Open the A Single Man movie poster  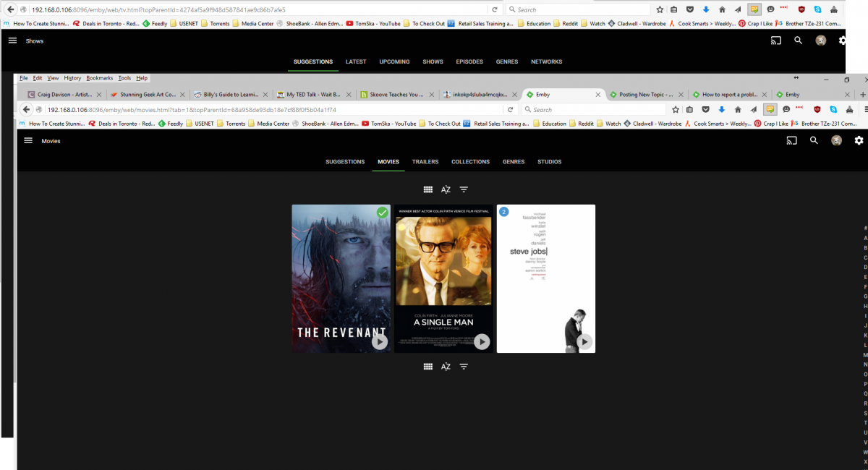(x=443, y=278)
